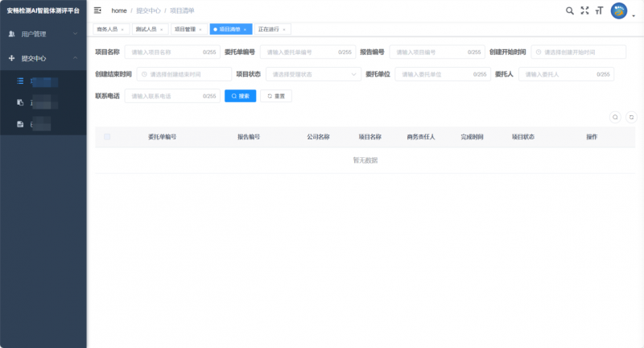Switch to the 商务人员 tab
This screenshot has width=644, height=348.
(x=107, y=29)
